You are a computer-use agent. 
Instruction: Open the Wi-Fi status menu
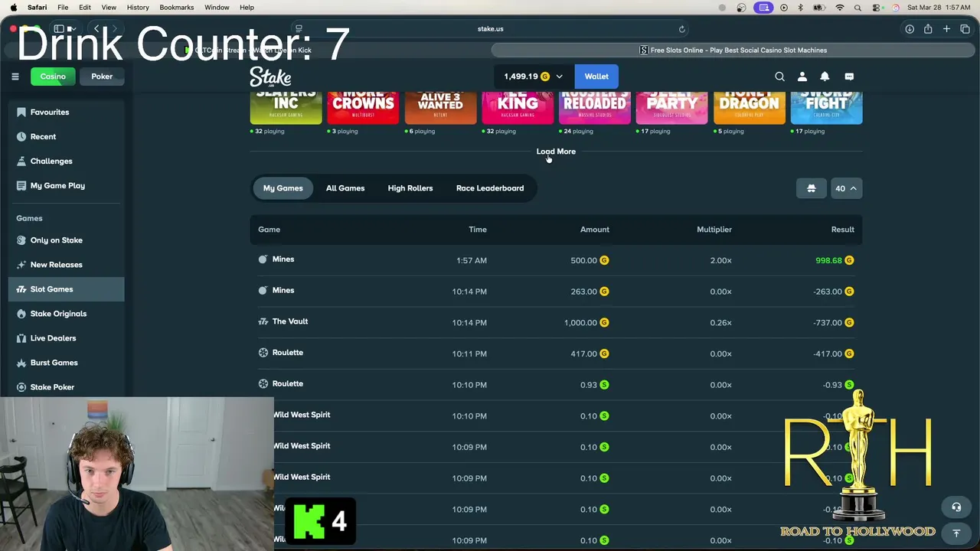[839, 8]
